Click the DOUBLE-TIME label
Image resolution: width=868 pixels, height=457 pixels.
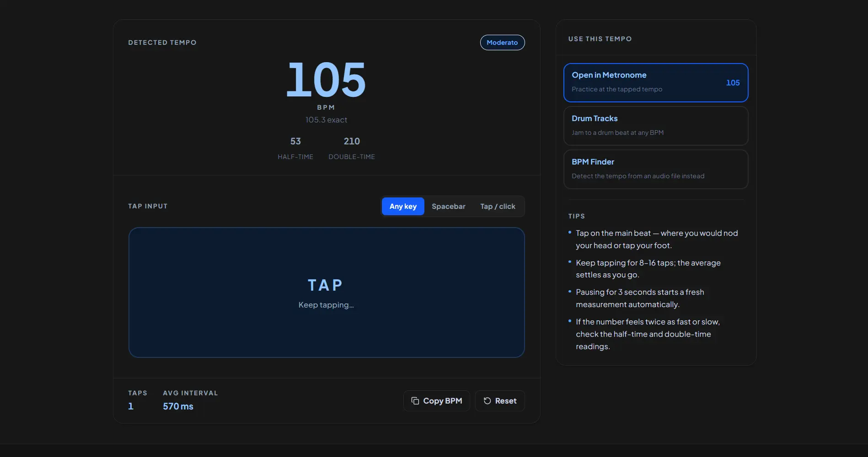pyautogui.click(x=352, y=157)
